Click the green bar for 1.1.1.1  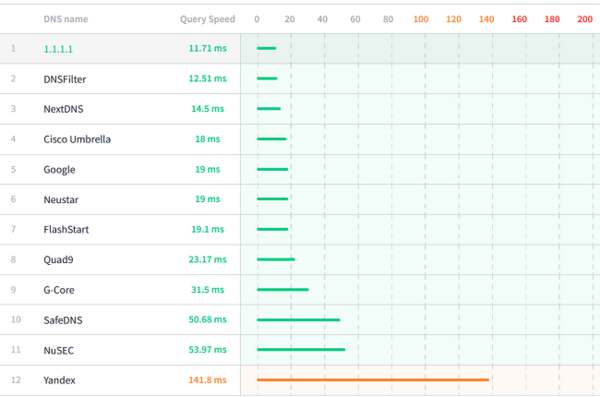tap(267, 48)
